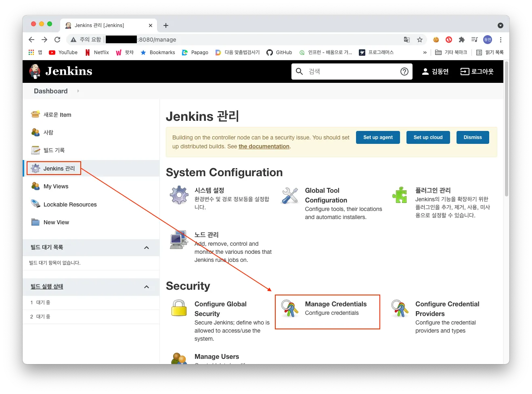Open the documentation link
This screenshot has height=394, width=532.
(x=264, y=146)
